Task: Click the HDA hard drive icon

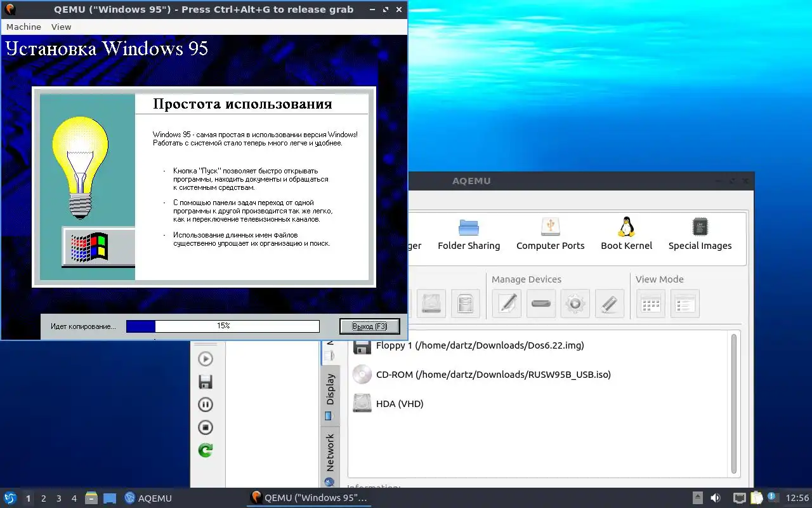Action: coord(362,404)
